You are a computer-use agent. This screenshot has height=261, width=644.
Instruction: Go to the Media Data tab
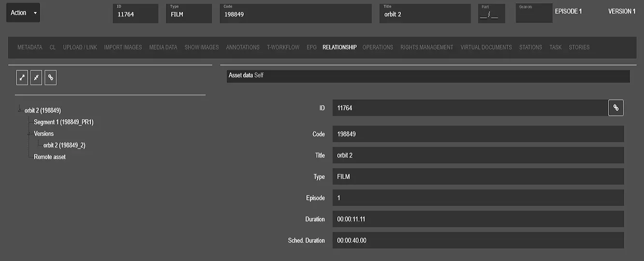163,47
